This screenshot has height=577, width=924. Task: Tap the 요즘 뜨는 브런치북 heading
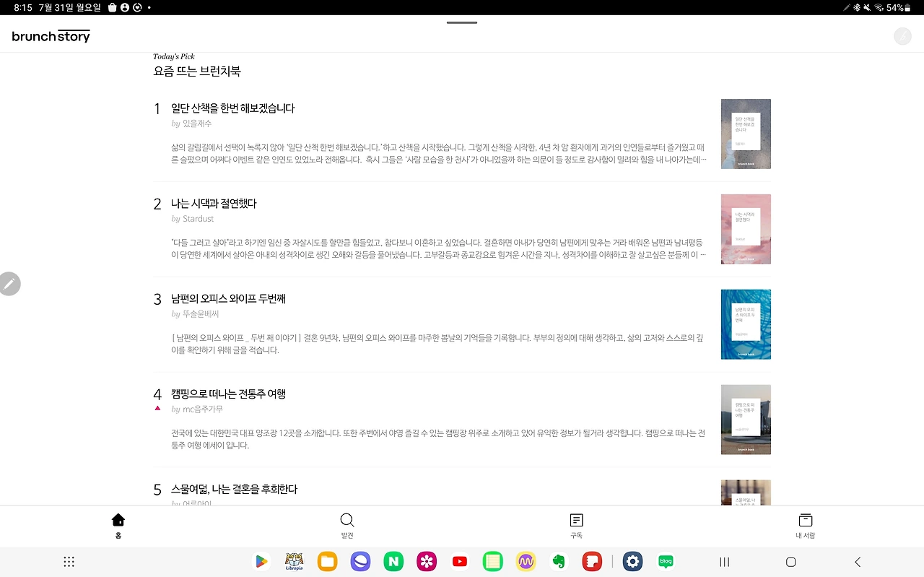click(x=197, y=71)
